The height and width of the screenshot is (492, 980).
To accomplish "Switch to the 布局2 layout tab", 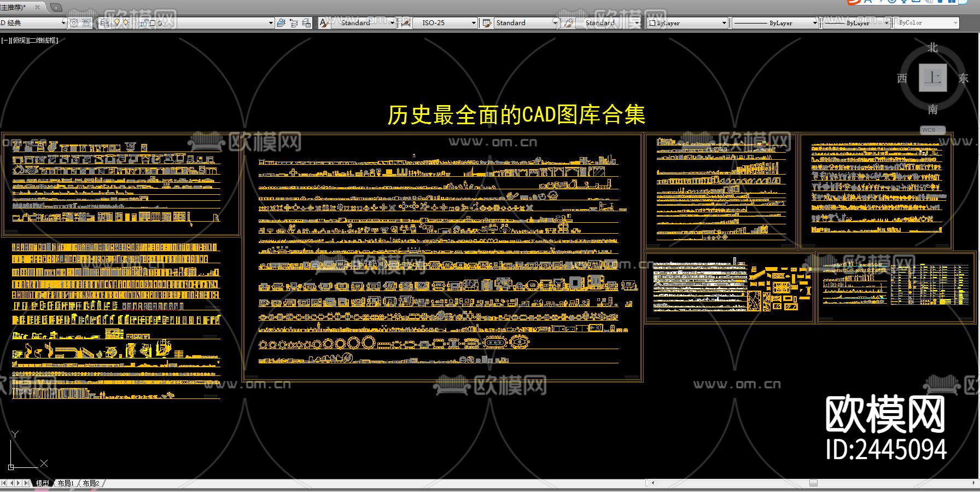I will coord(91,483).
